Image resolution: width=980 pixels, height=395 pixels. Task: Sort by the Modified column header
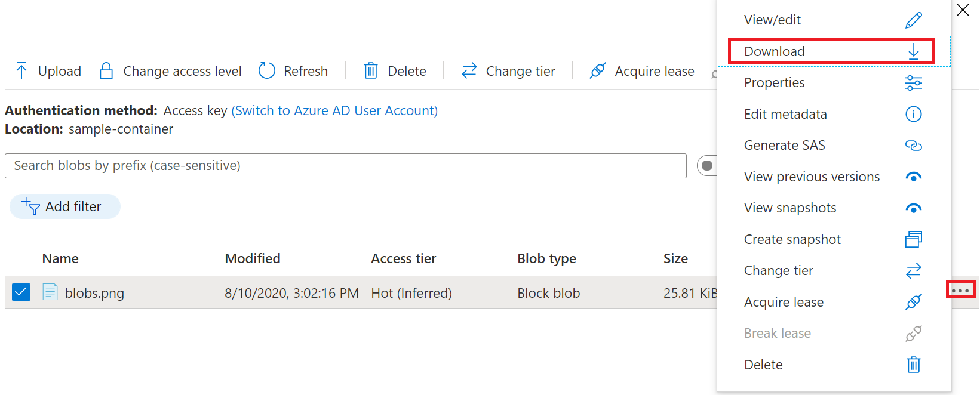253,259
